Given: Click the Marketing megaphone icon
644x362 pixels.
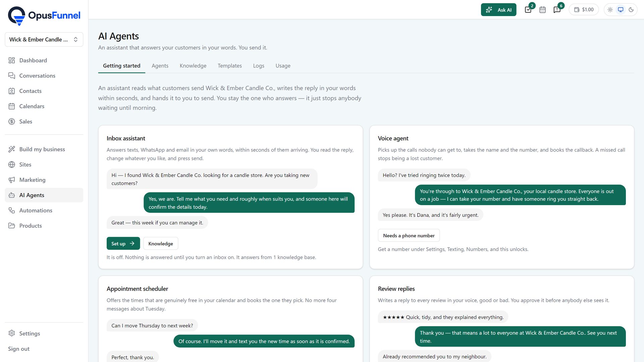Looking at the screenshot, I should click(12, 180).
